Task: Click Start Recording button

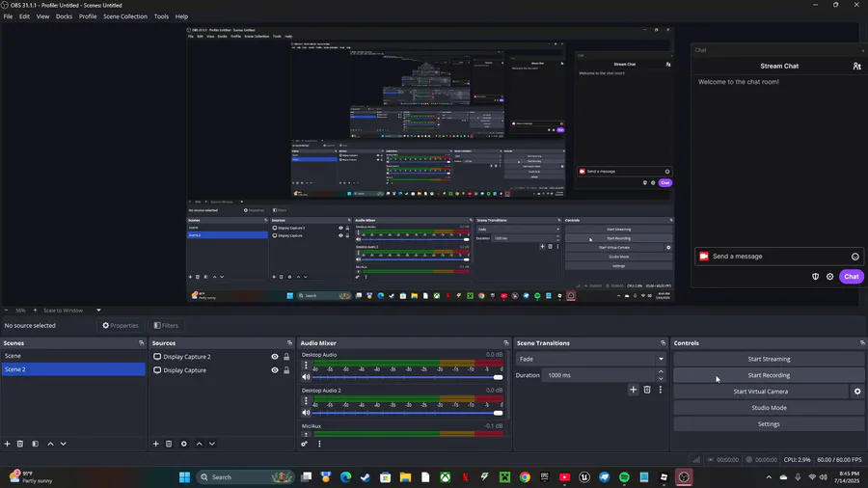Action: (769, 375)
